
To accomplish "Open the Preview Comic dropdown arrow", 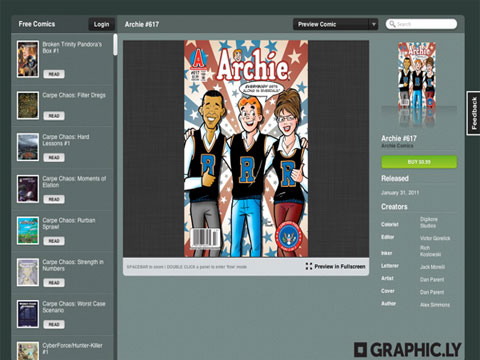I will pyautogui.click(x=374, y=24).
